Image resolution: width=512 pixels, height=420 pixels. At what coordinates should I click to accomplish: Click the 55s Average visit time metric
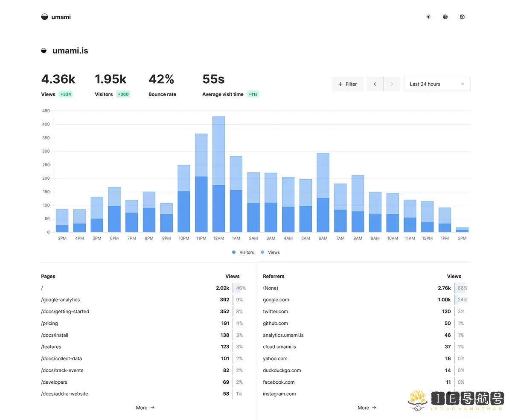231,85
